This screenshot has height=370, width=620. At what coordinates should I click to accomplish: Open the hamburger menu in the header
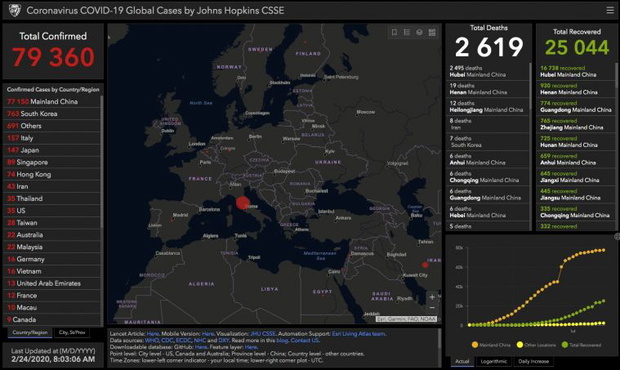[x=610, y=10]
